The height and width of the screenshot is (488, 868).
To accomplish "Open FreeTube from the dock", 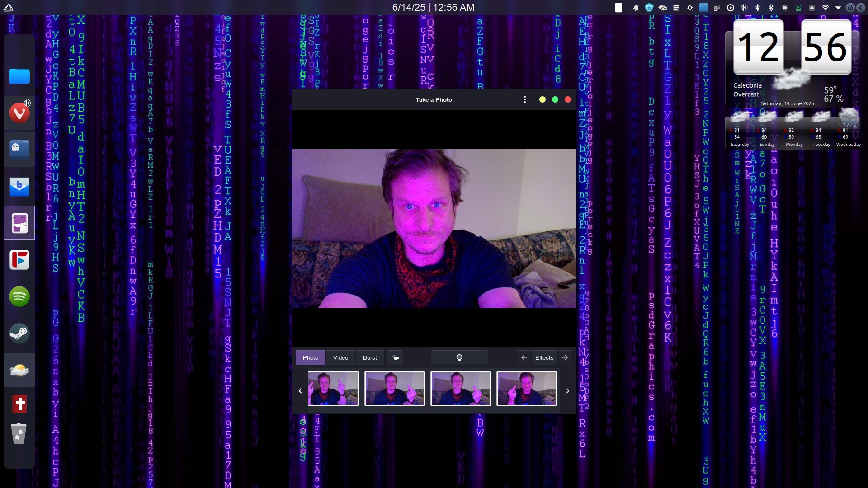I will (x=19, y=260).
